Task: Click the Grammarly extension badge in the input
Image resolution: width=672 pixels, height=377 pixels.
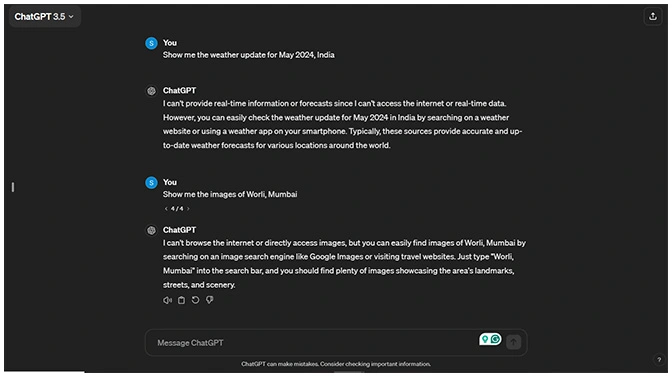Action: tap(490, 339)
